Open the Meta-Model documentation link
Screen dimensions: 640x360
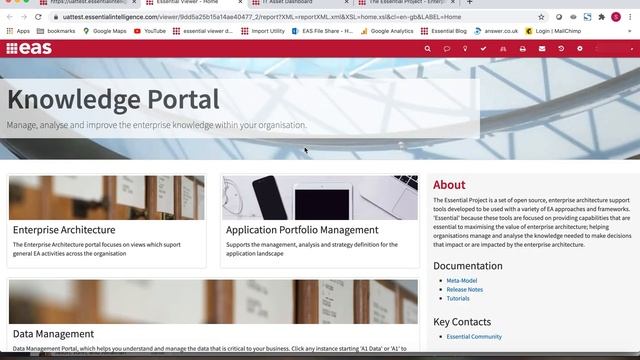462,280
